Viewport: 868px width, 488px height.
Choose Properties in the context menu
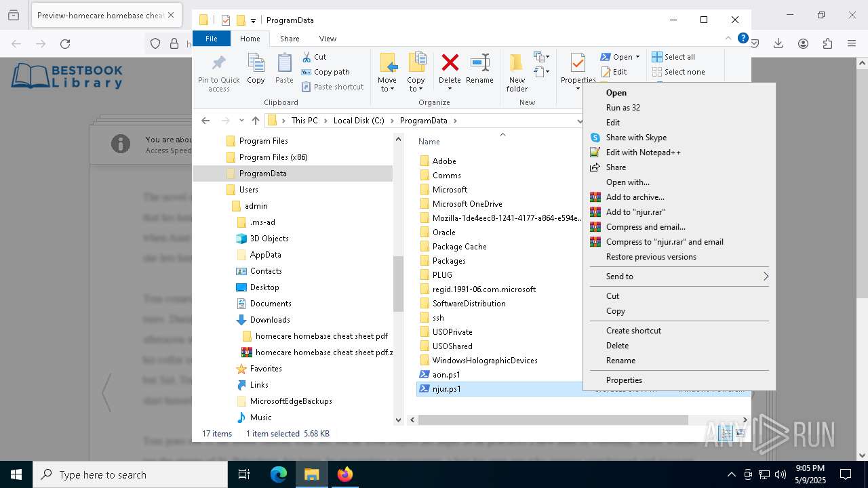pos(624,380)
